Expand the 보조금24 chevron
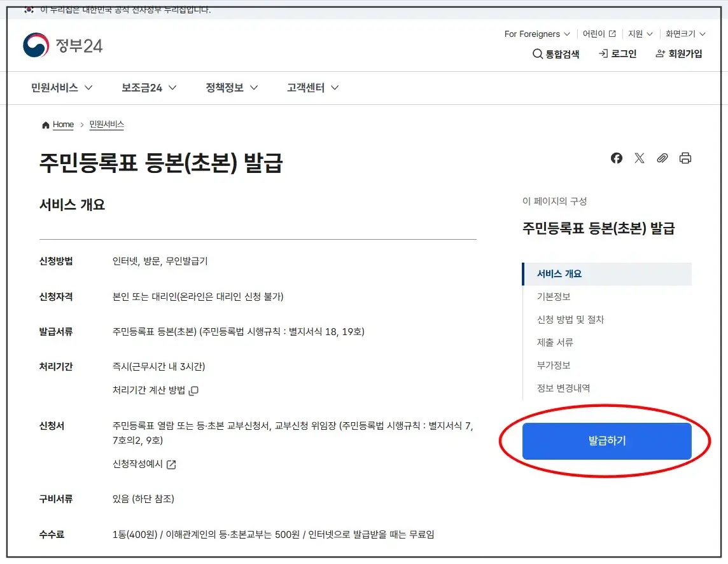This screenshot has height=564, width=728. (172, 88)
